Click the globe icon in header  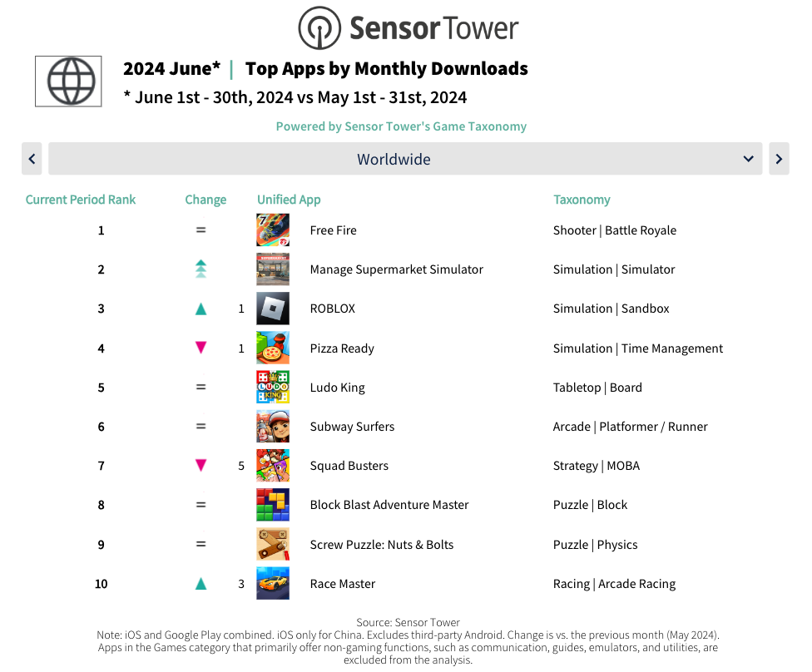(68, 82)
